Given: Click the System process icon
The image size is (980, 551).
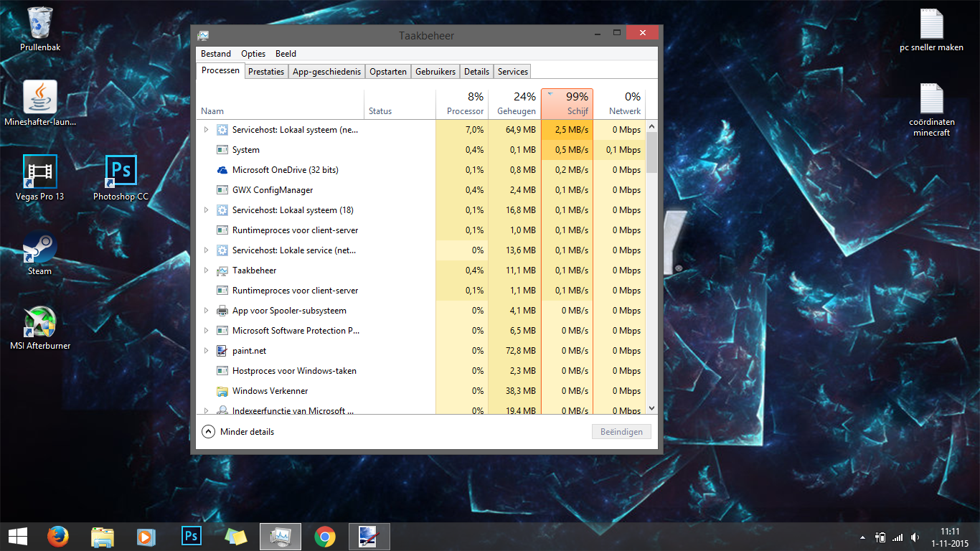Looking at the screenshot, I should coord(222,150).
